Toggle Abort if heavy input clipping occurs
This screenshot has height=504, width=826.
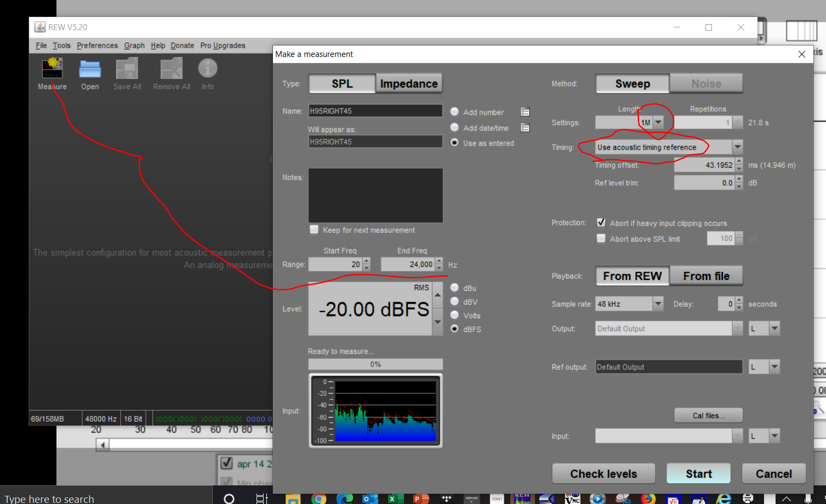coord(601,223)
